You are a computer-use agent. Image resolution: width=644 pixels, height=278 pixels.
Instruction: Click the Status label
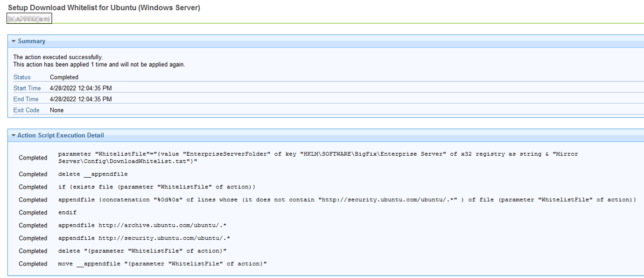22,77
